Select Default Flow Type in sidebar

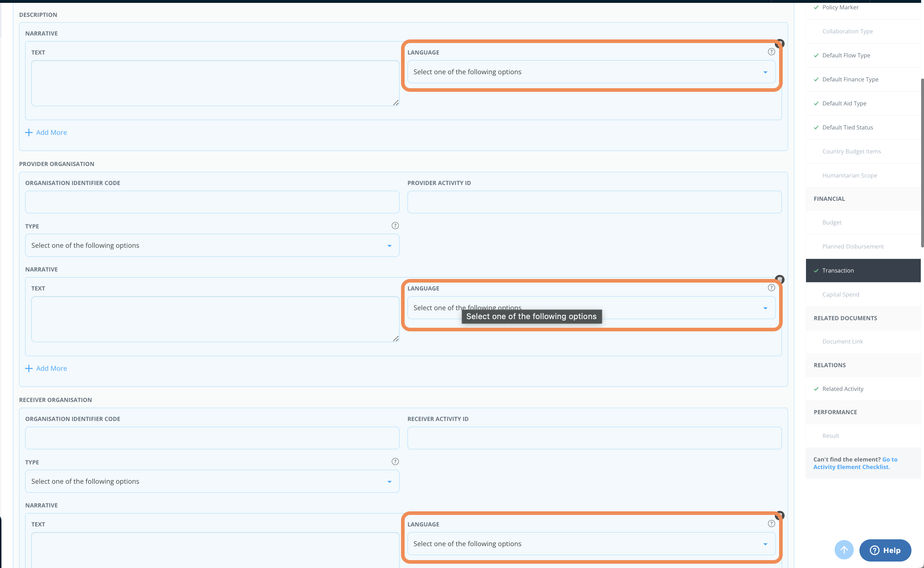(x=863, y=56)
